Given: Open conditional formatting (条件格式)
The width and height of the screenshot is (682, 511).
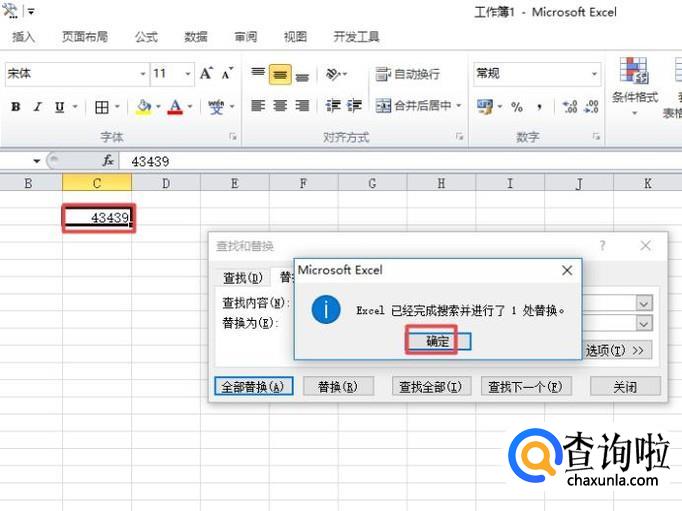Looking at the screenshot, I should (635, 86).
